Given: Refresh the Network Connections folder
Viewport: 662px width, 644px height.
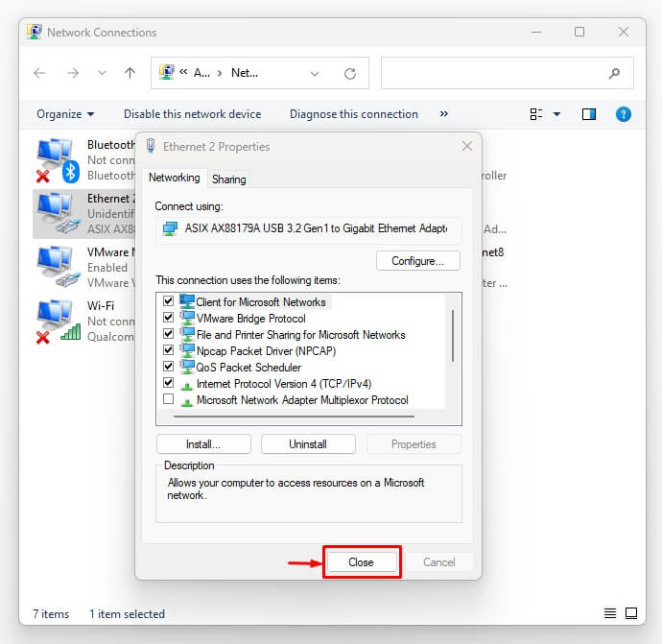Looking at the screenshot, I should point(350,73).
